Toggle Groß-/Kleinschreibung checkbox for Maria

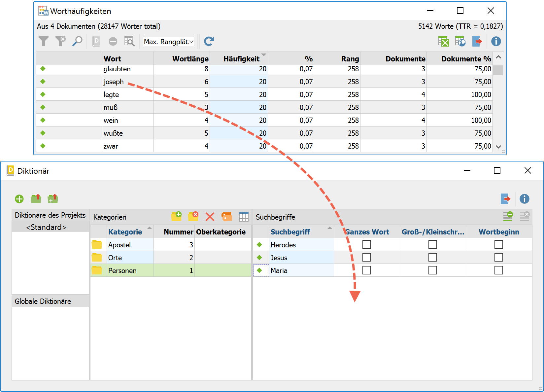point(433,270)
